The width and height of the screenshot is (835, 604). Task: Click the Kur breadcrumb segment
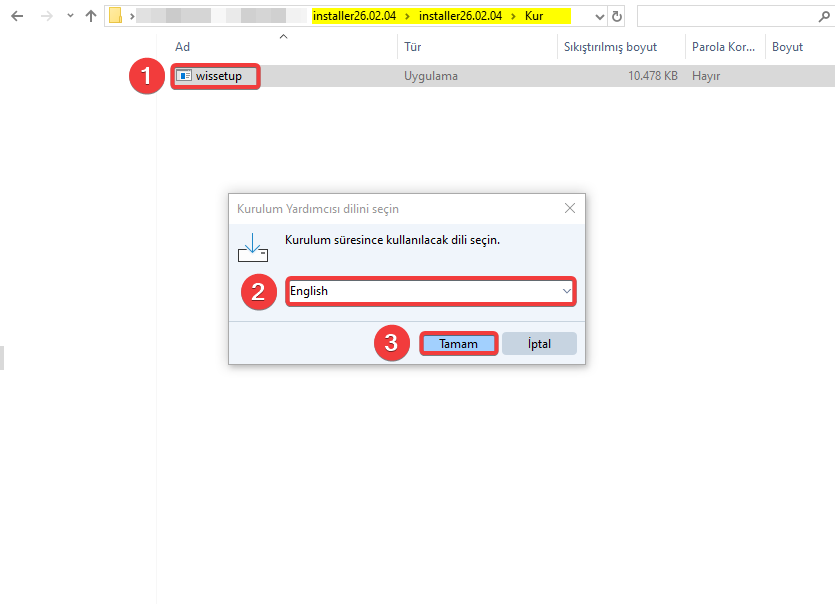[534, 16]
